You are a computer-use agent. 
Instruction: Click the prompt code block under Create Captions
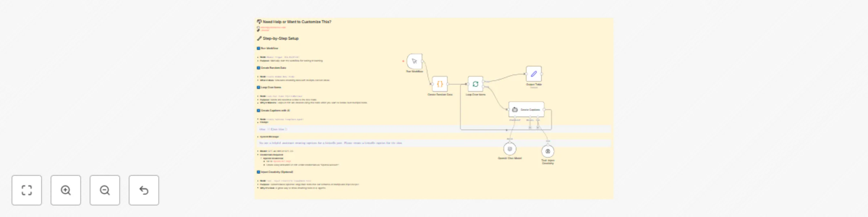point(434,129)
